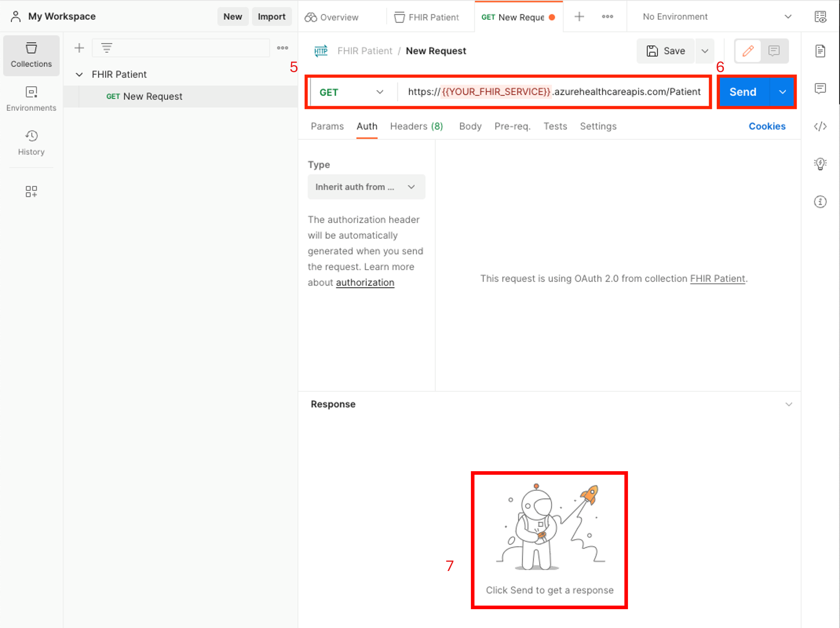Click the blue Send button

pyautogui.click(x=743, y=92)
